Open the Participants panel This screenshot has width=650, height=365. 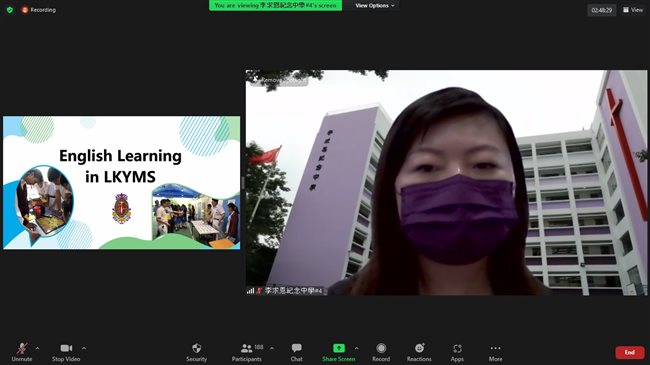tap(247, 352)
